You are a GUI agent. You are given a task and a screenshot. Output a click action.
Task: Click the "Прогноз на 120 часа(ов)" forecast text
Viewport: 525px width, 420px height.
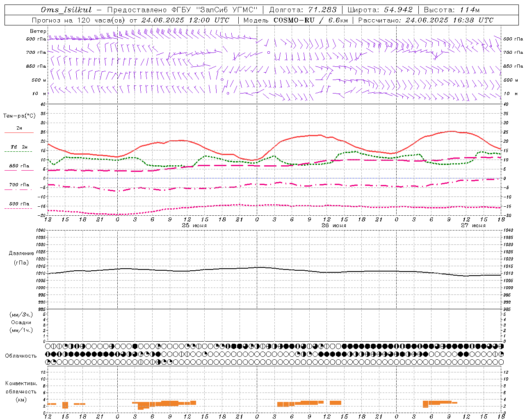coord(79,20)
